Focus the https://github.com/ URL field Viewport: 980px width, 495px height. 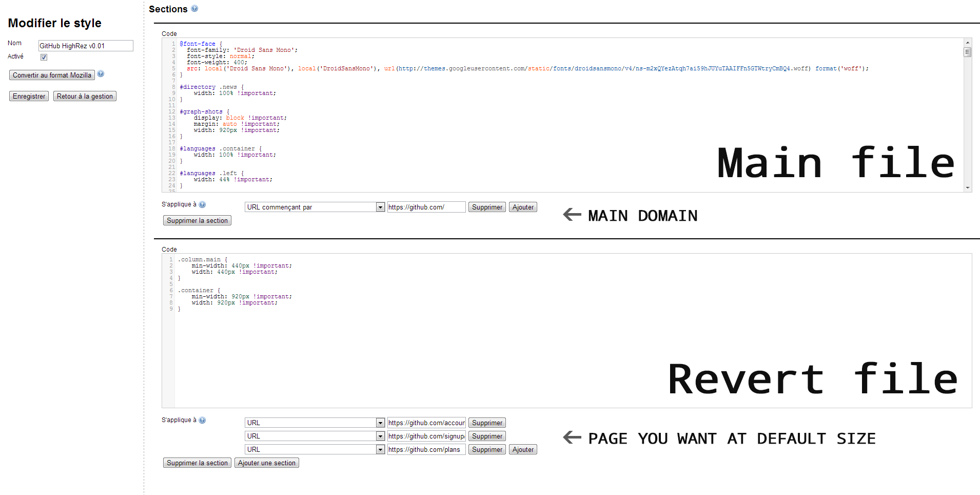[x=426, y=207]
